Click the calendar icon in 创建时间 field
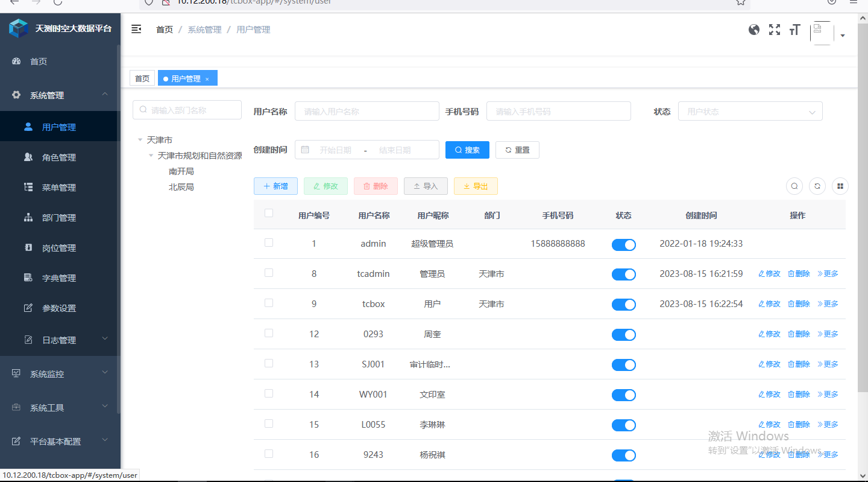The width and height of the screenshot is (868, 482). 304,150
